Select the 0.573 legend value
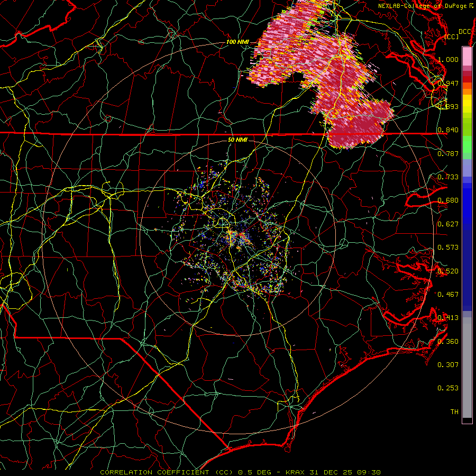This screenshot has width=476, height=476. (x=448, y=248)
